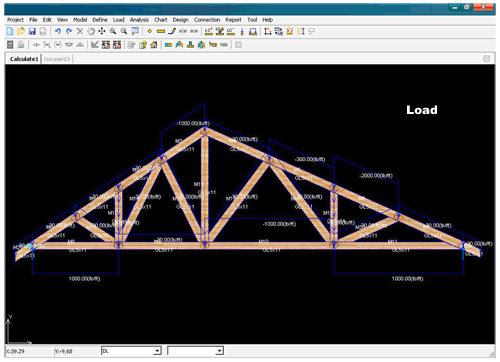Viewport: 500px width, 362px height.
Task: Click the calculator icon in second toolbar
Action: coord(10,45)
